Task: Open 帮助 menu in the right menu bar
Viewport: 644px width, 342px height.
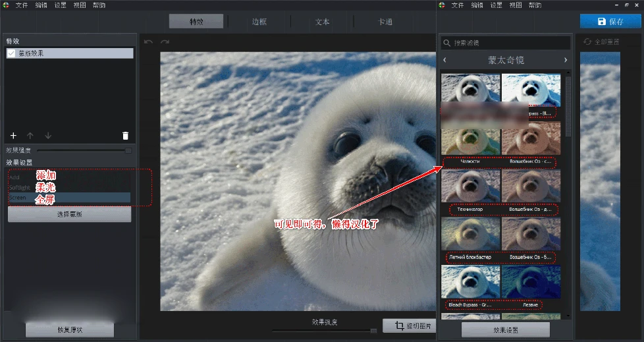Action: 535,5
